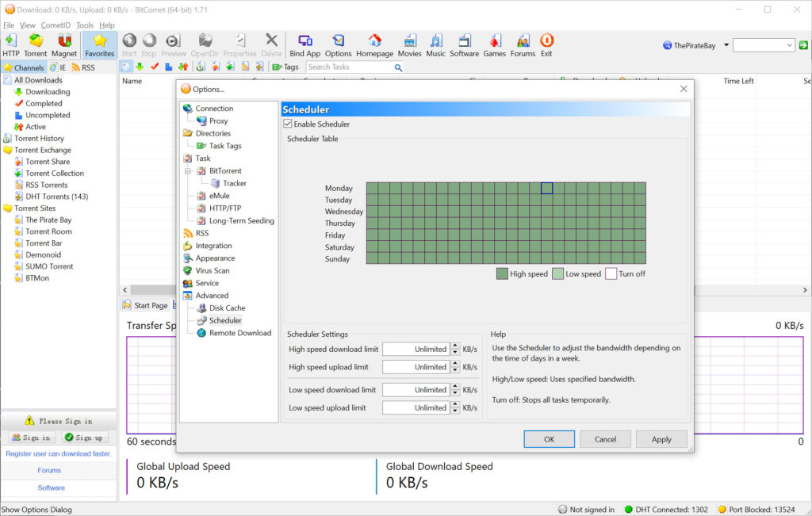Click the Exit toolbar icon

[546, 40]
